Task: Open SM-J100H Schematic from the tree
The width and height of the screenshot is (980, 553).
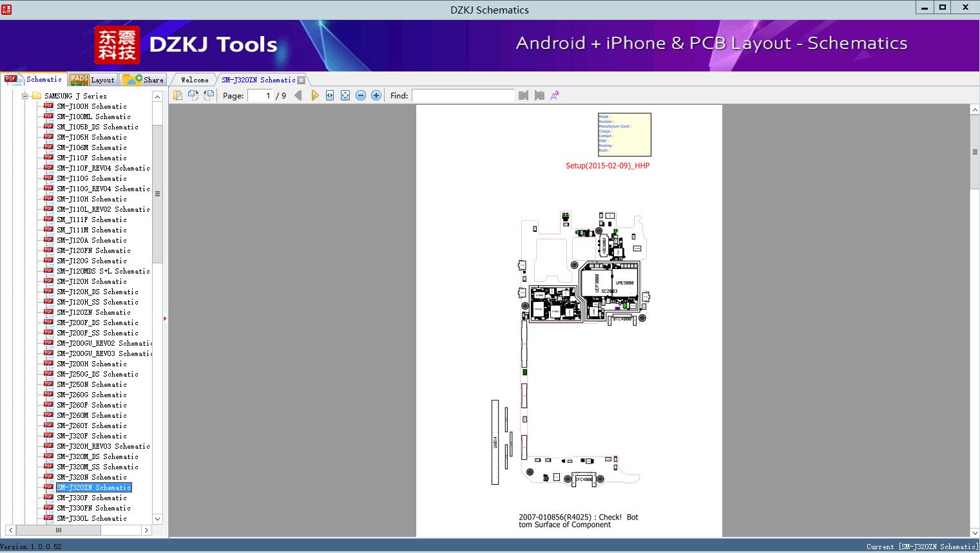Action: 91,106
